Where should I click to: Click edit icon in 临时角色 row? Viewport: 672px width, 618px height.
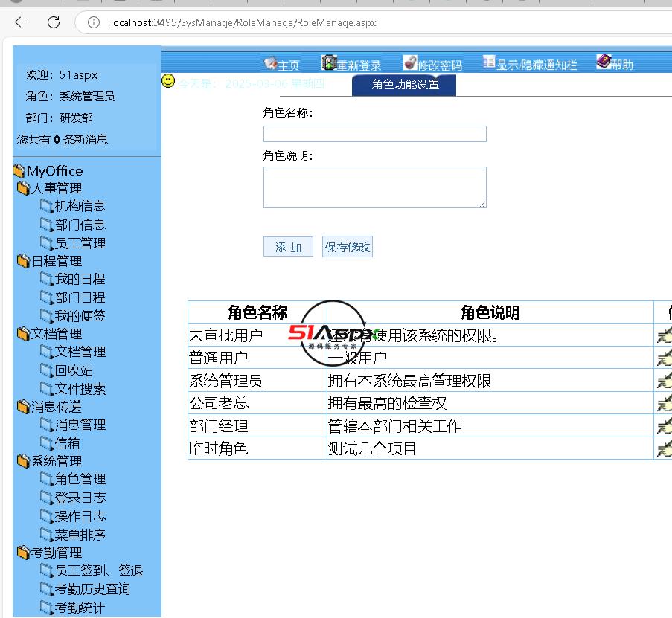(665, 448)
